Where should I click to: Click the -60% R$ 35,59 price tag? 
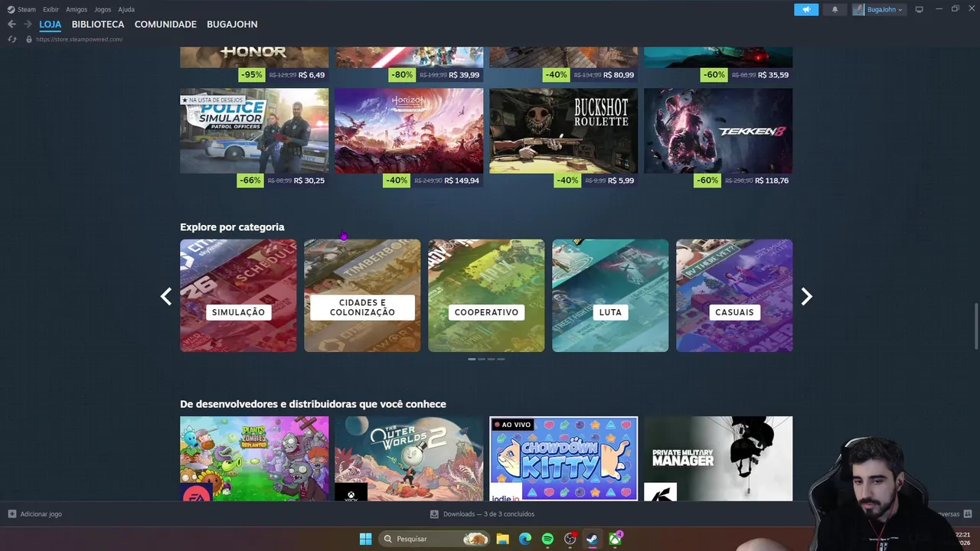tap(746, 75)
